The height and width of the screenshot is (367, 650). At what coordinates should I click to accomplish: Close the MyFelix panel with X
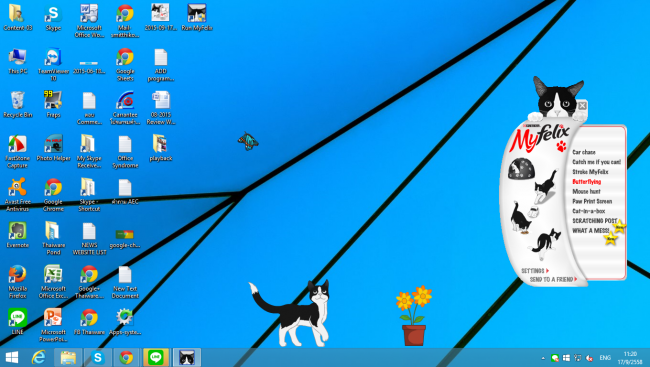(x=582, y=105)
